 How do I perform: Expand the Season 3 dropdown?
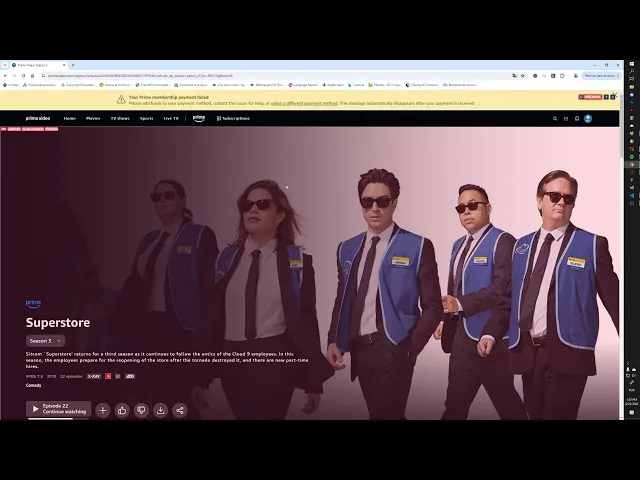(45, 341)
